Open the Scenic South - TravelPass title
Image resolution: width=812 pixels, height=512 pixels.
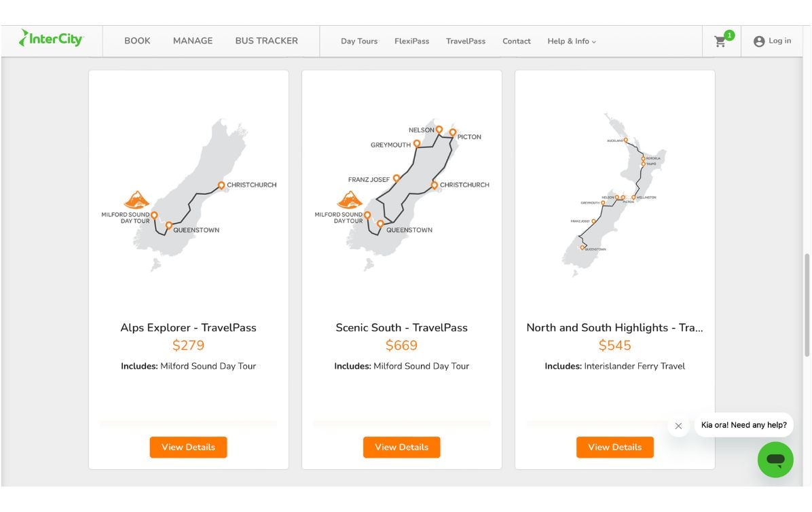(401, 328)
